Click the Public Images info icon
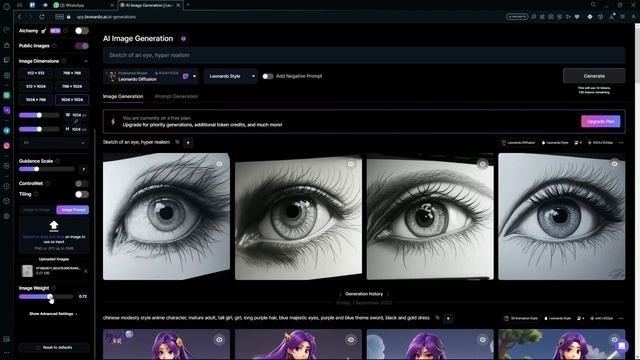This screenshot has height=360, width=640. point(55,46)
